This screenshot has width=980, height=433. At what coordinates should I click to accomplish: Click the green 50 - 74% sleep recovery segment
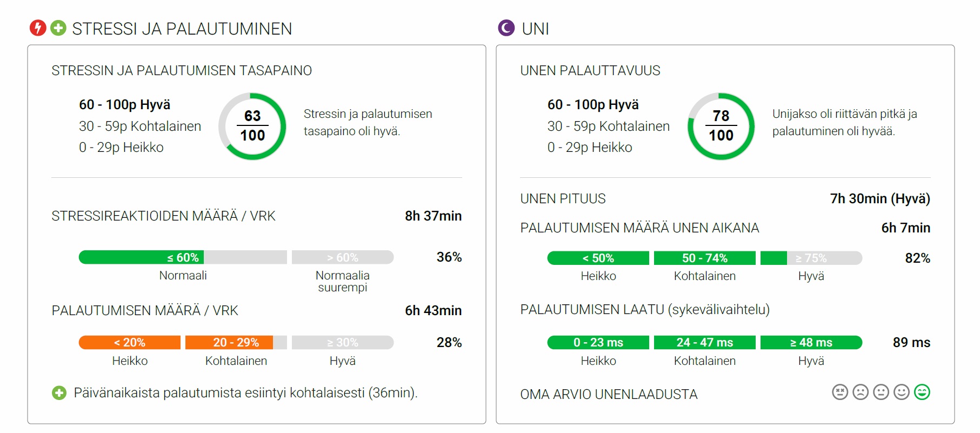click(705, 258)
